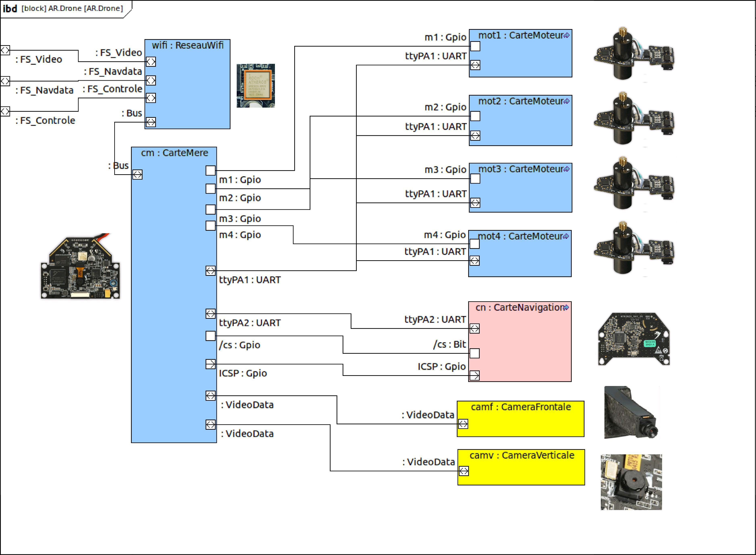Click the m4 Gpio port on CarteMere
The height and width of the screenshot is (555, 756).
[210, 226]
